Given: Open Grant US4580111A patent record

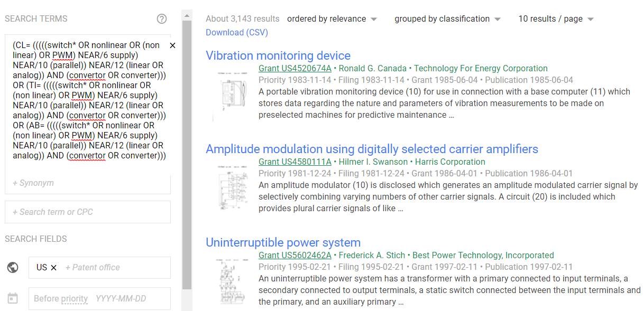Looking at the screenshot, I should coord(294,162).
